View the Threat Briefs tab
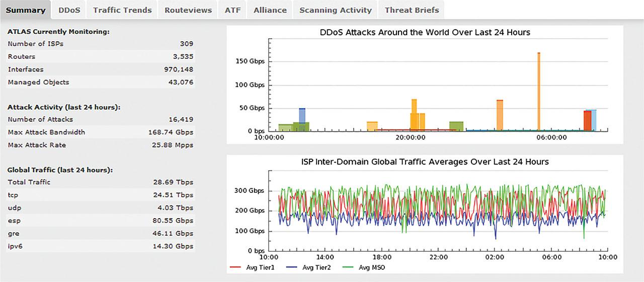Viewport: 644px width, 282px height. 412,10
